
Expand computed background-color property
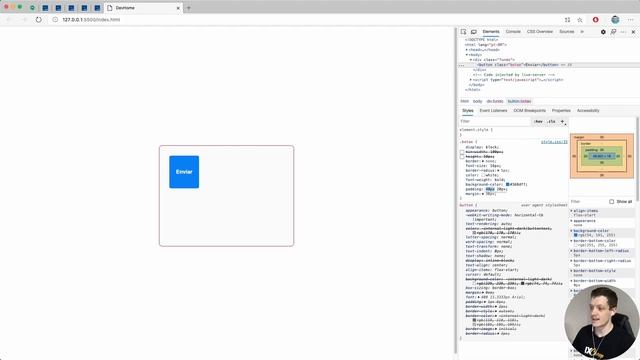571,231
